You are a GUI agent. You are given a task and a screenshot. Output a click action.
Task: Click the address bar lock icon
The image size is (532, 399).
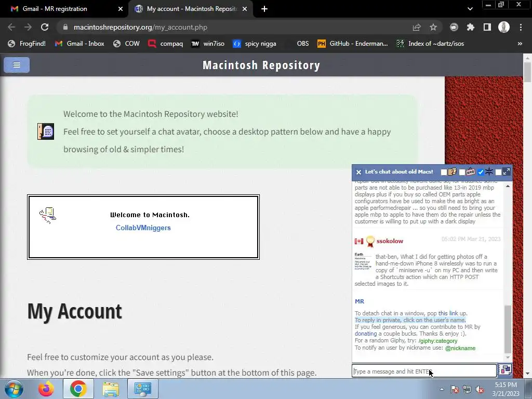(x=65, y=27)
